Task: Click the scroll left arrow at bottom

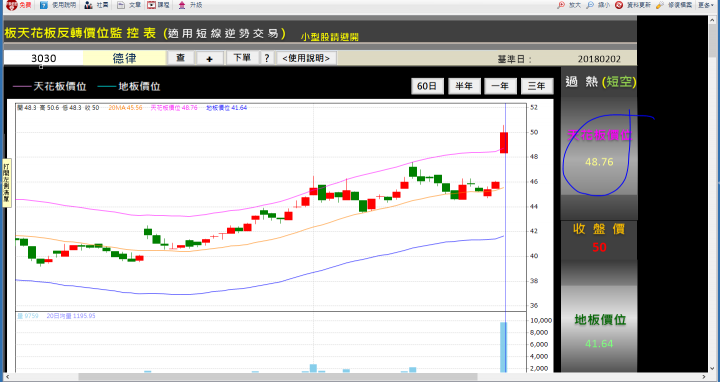Action: [x=6, y=377]
